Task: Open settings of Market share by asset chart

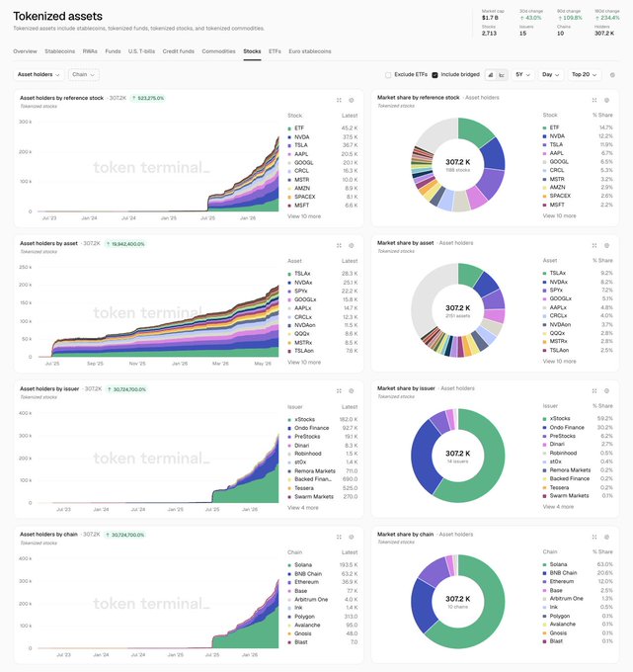Action: pos(607,245)
